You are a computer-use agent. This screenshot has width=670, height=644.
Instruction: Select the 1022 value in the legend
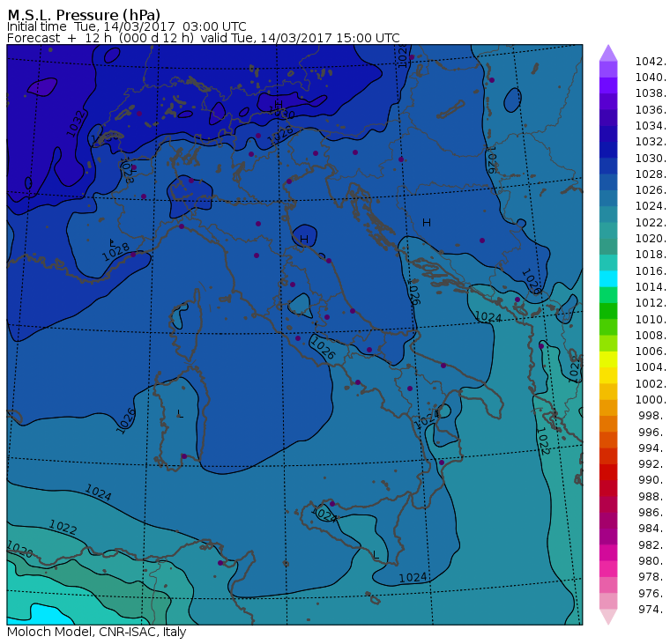pos(651,223)
